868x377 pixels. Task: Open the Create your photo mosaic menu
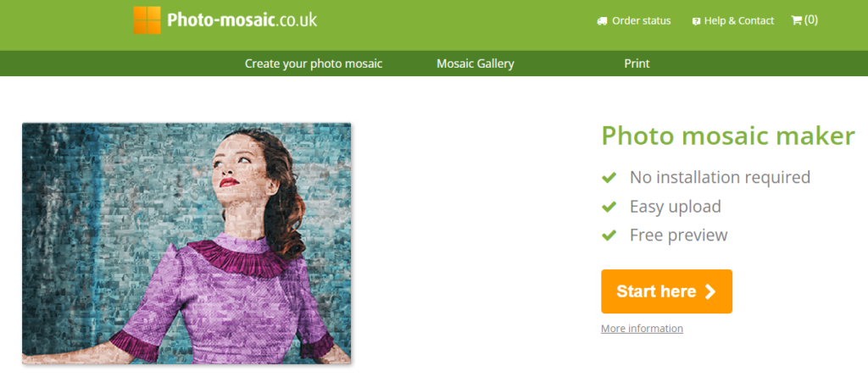tap(314, 64)
